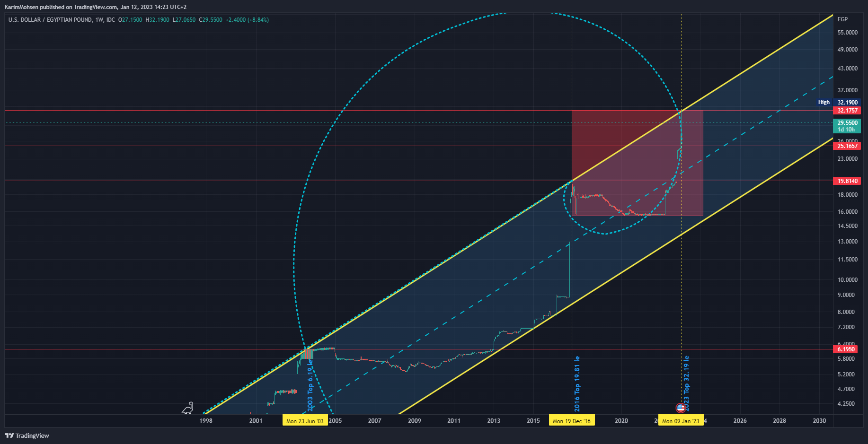Click the 10.0000 price axis value
The width and height of the screenshot is (868, 444).
click(848, 280)
